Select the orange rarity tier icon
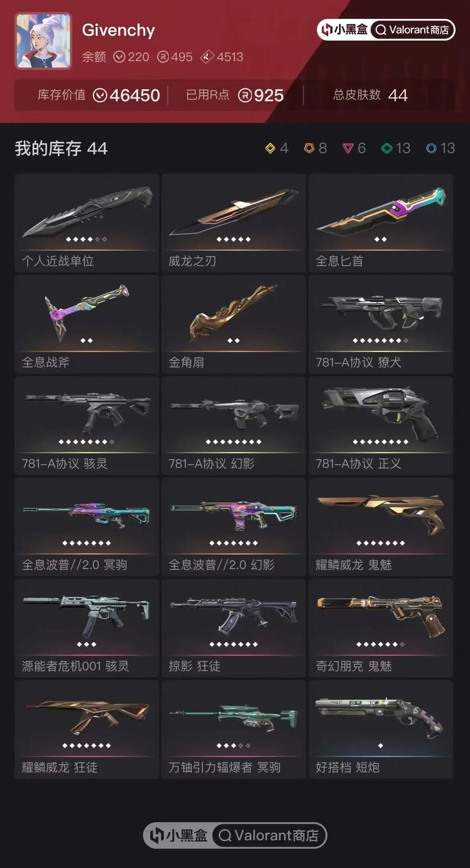470x868 pixels. [x=309, y=148]
